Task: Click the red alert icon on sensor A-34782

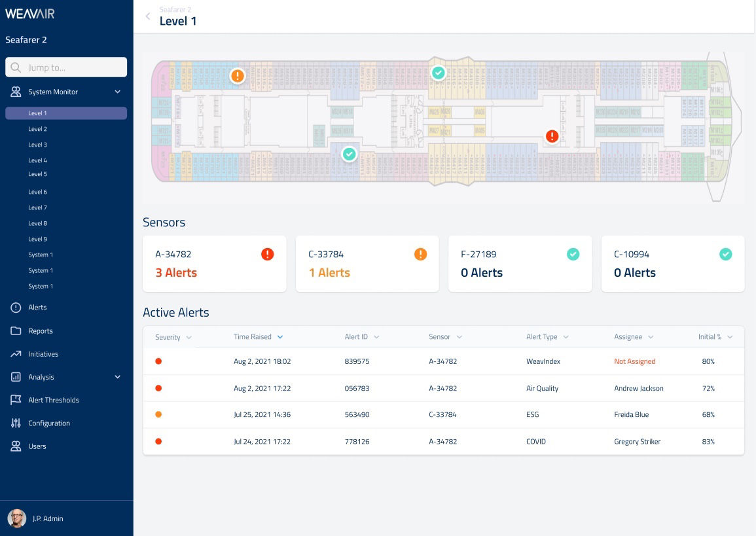Action: (x=267, y=254)
